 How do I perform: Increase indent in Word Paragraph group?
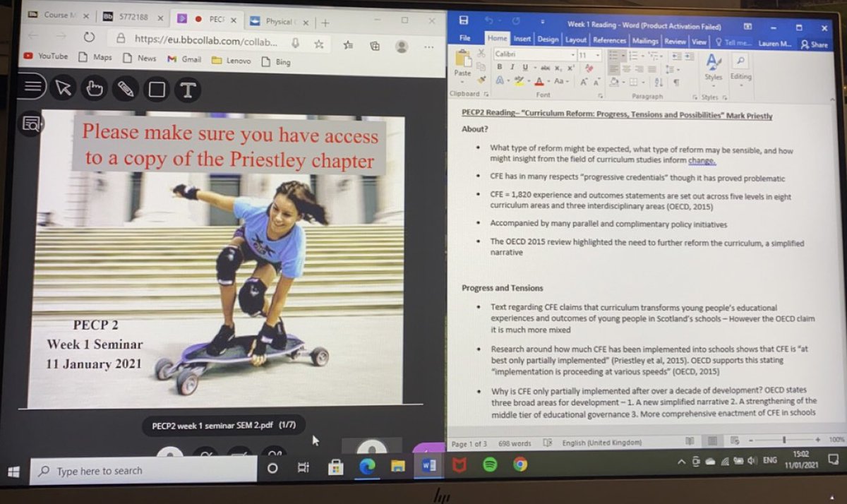[x=690, y=56]
